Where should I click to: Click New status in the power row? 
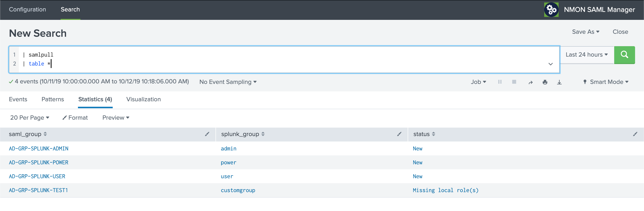pyautogui.click(x=418, y=163)
